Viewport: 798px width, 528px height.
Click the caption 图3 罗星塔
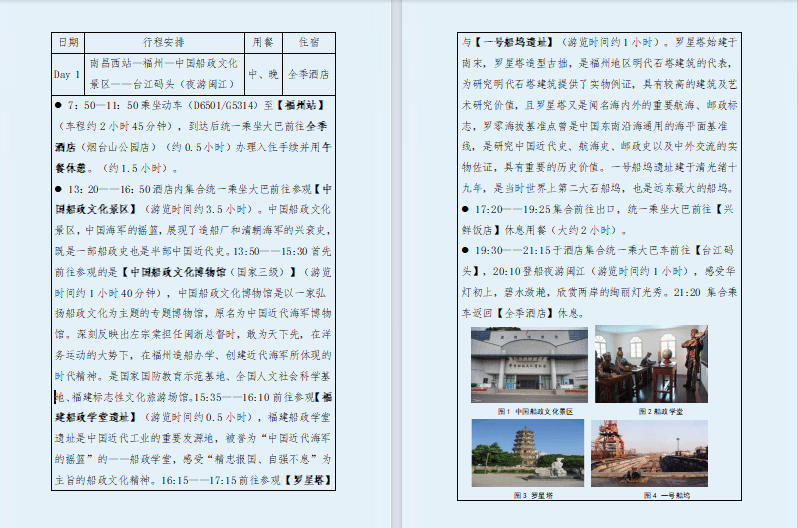(x=529, y=494)
